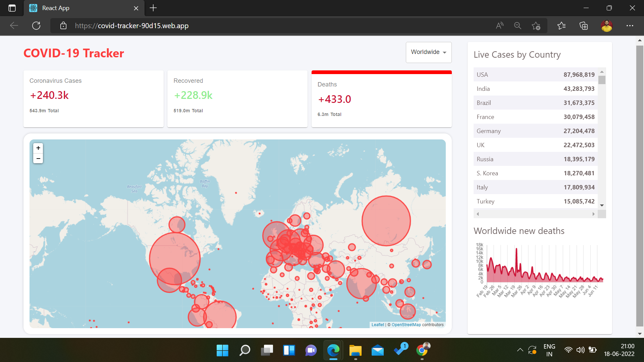Open Read aloud in the address bar

tap(500, 25)
